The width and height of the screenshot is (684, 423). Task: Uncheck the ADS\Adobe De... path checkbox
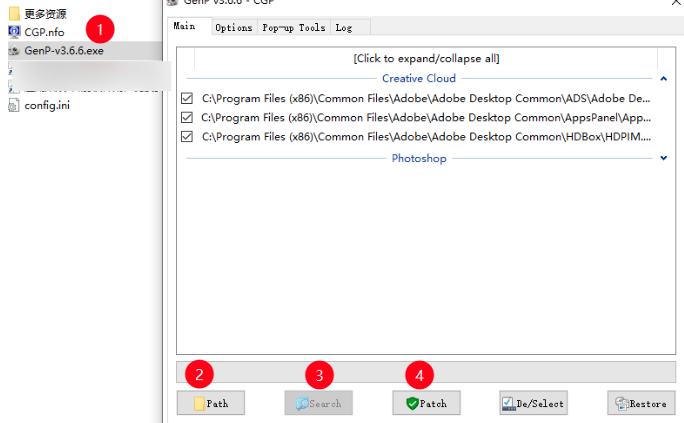tap(187, 98)
